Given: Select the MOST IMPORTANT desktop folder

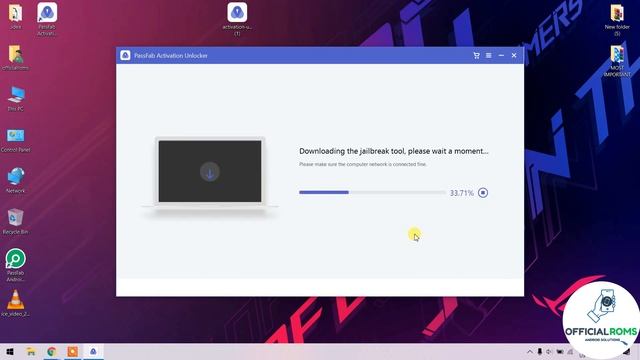Looking at the screenshot, I should (x=617, y=61).
